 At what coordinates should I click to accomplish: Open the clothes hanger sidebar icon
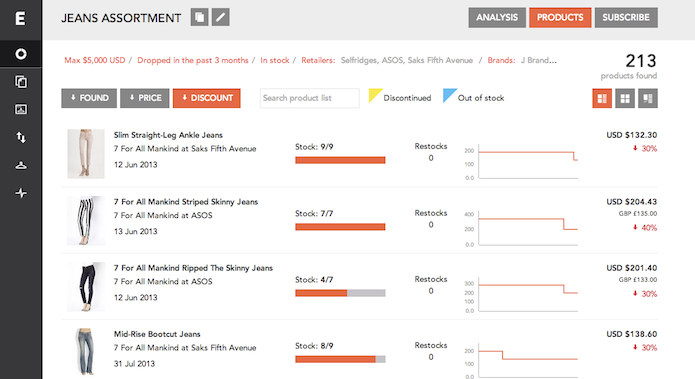tap(21, 165)
